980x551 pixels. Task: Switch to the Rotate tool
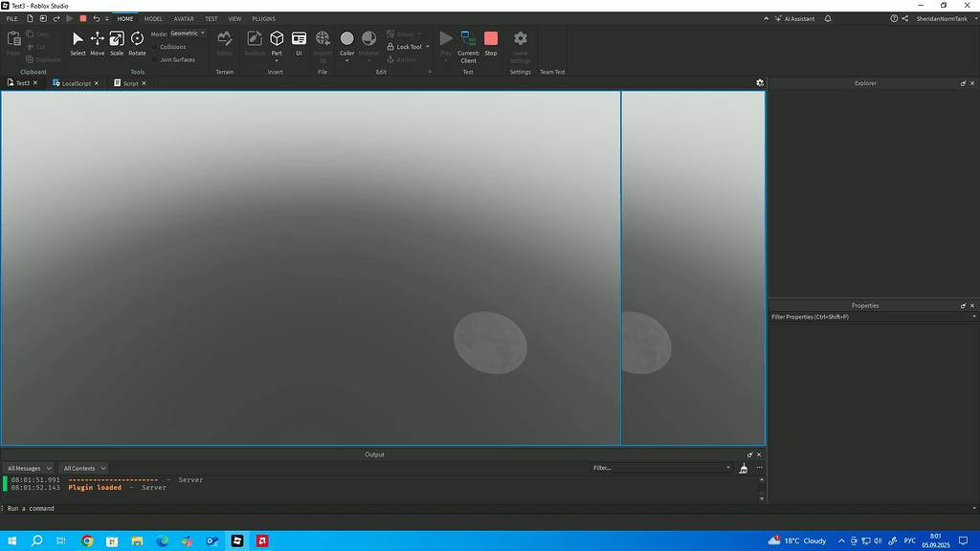(x=137, y=44)
